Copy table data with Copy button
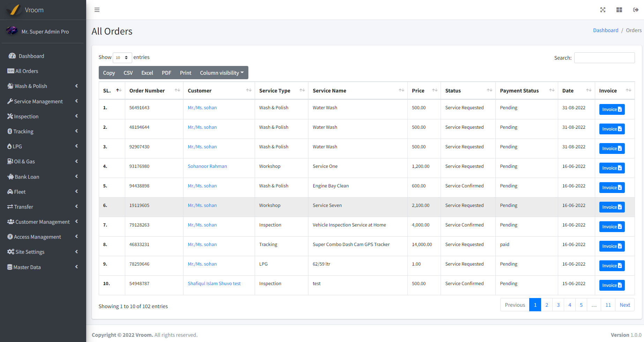Image resolution: width=644 pixels, height=342 pixels. click(x=109, y=73)
